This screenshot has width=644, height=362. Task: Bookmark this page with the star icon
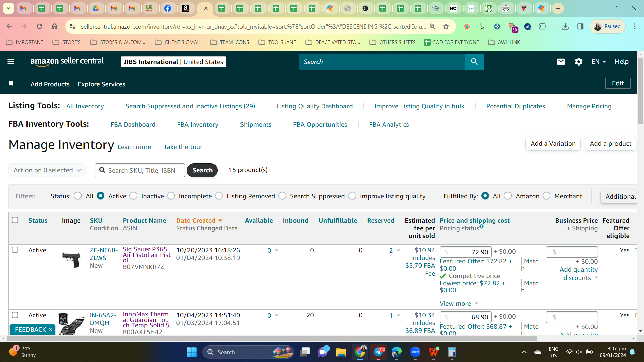tap(446, 26)
